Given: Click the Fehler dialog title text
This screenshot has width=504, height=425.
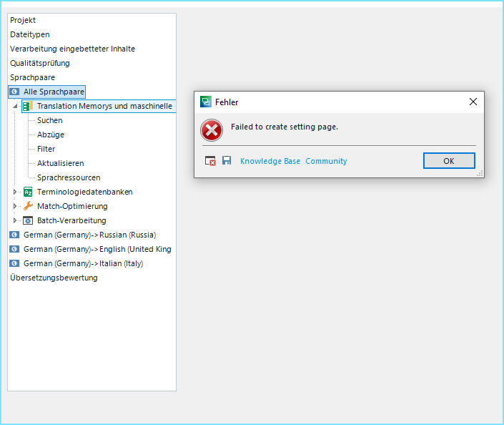Looking at the screenshot, I should coord(227,102).
